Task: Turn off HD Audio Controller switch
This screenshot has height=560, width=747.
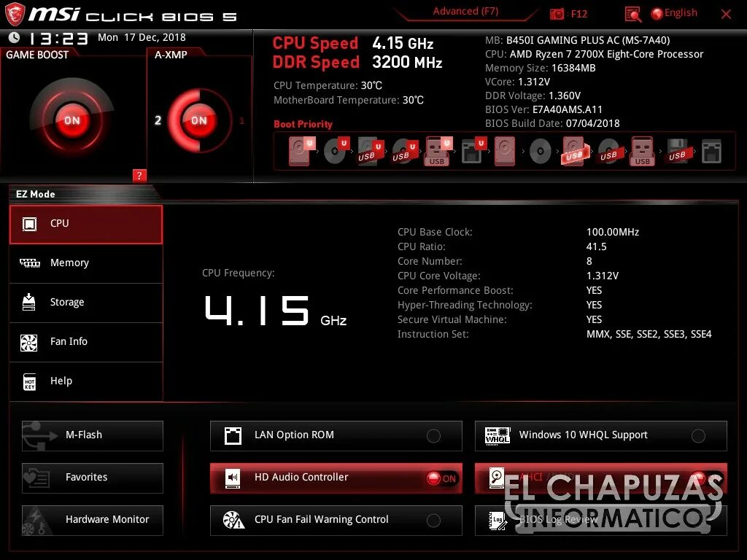Action: click(x=441, y=478)
